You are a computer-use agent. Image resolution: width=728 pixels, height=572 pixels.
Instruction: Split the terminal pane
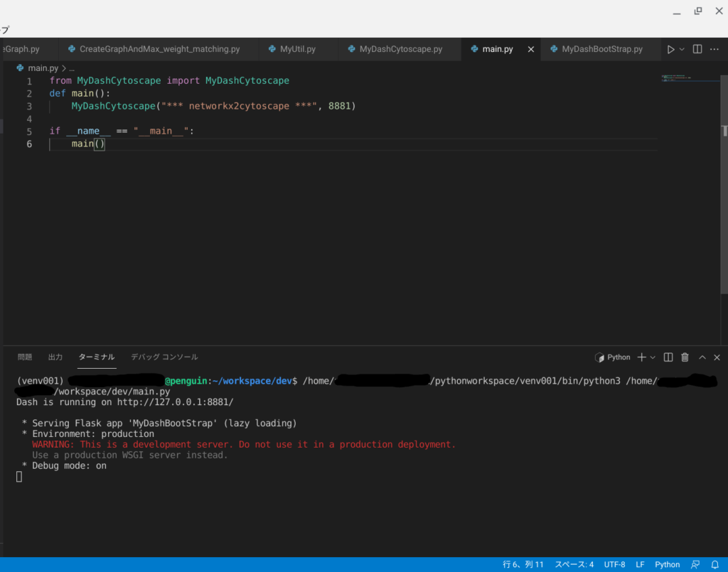[x=668, y=357]
